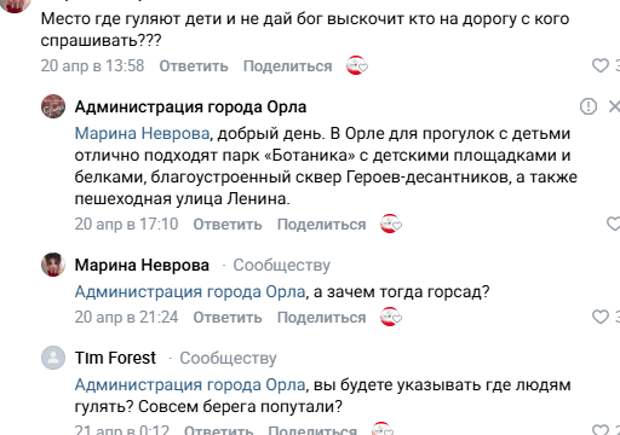The width and height of the screenshot is (620, 435).
Task: Open the Tim Forest profile name
Action: 117,358
